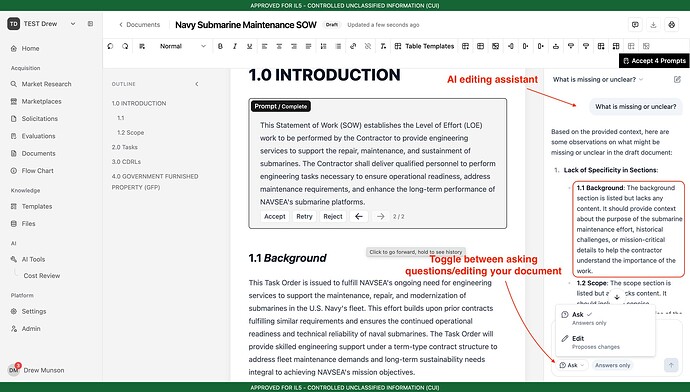Accept the generated prompt text
The height and width of the screenshot is (392, 690).
[x=275, y=216]
